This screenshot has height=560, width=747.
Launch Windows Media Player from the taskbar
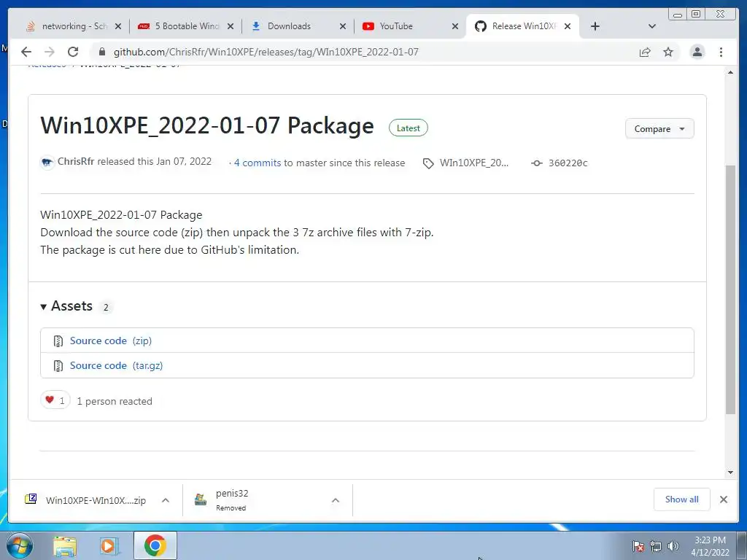pyautogui.click(x=109, y=546)
